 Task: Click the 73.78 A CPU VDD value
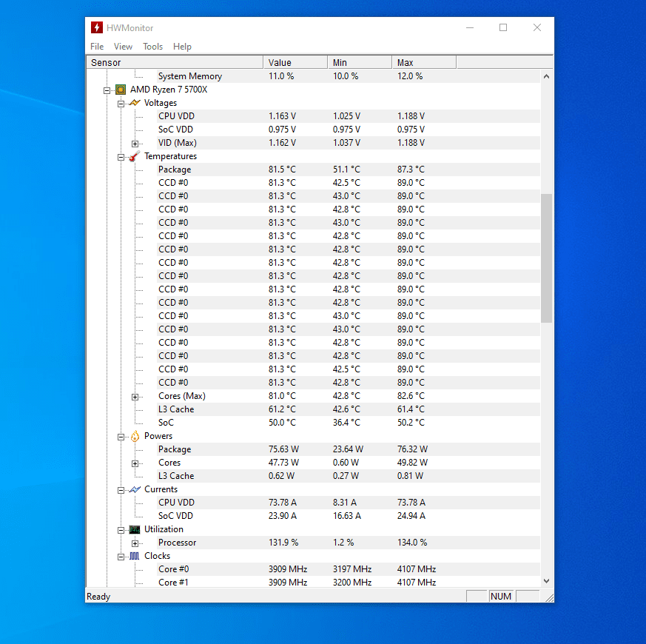tap(283, 503)
